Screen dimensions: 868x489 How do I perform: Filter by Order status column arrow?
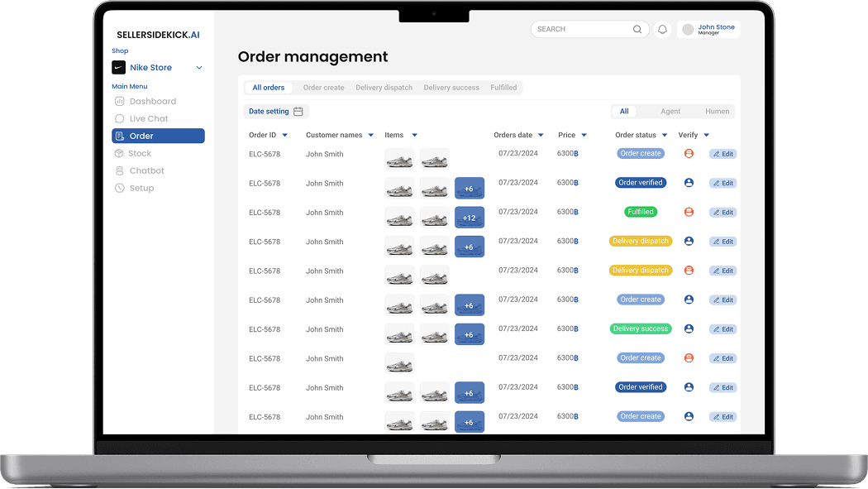[x=665, y=135]
